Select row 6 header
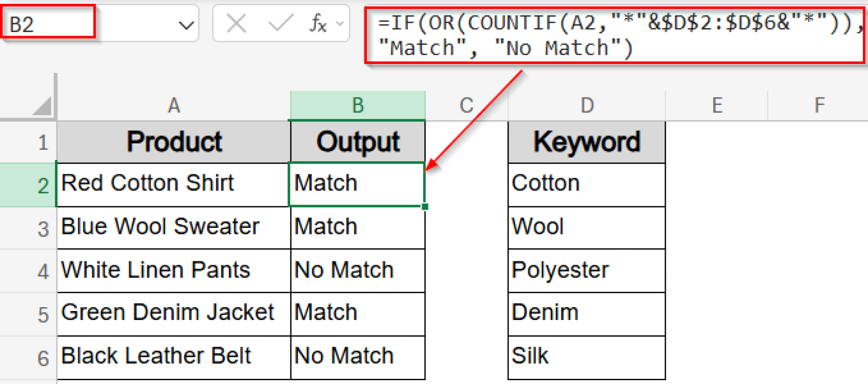This screenshot has height=384, width=868. (42, 356)
